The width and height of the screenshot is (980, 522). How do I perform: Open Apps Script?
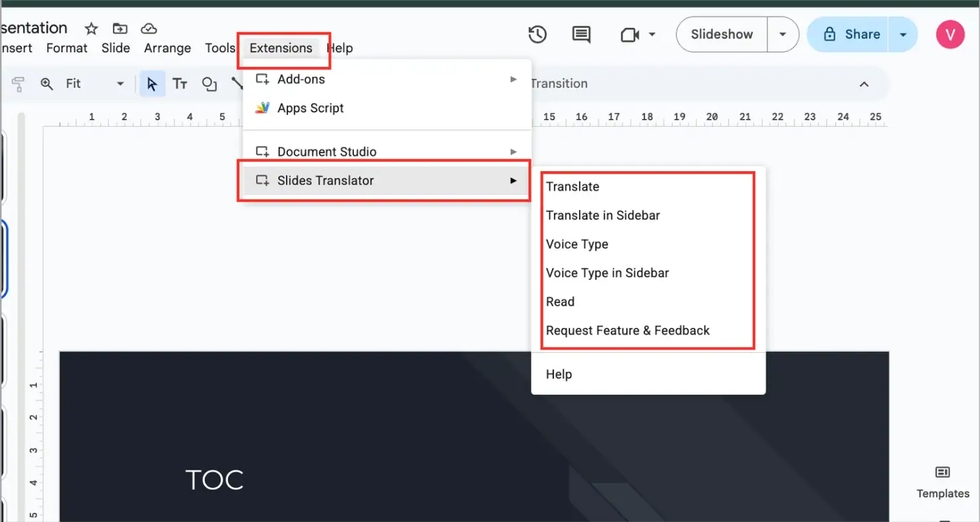[x=386, y=108]
